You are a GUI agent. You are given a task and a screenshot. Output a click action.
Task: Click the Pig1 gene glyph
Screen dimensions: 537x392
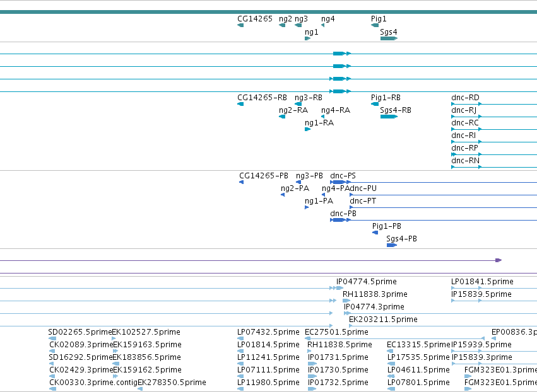pyautogui.click(x=375, y=25)
